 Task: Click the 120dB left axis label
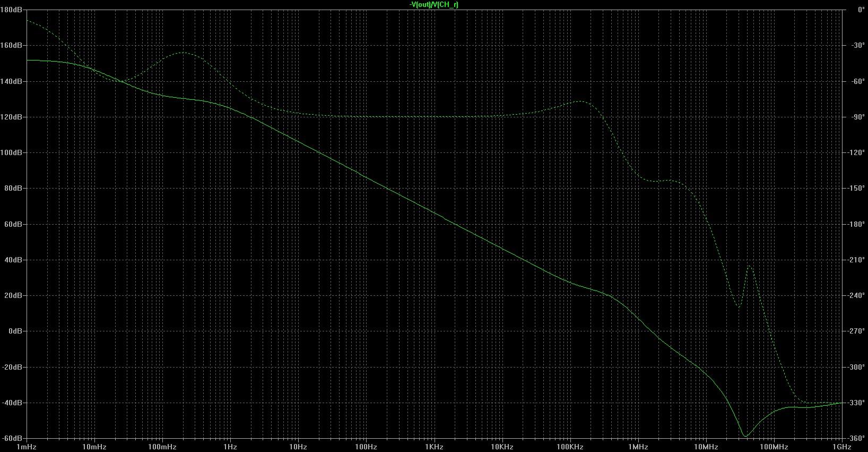(11, 117)
